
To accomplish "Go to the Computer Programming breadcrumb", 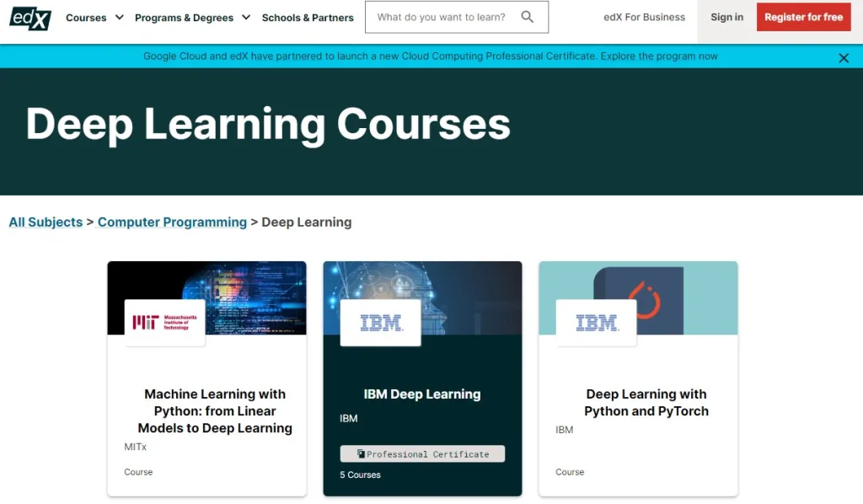I will (172, 223).
